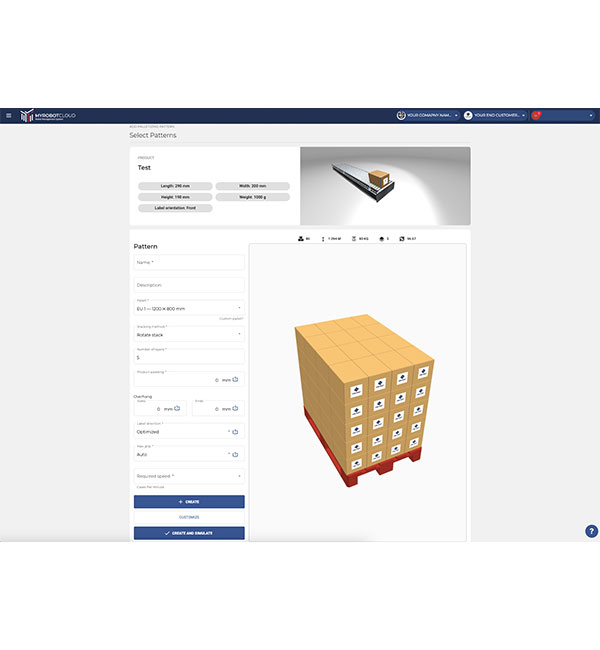The width and height of the screenshot is (600, 650).
Task: Focus the Product padding field
Action: (x=189, y=379)
